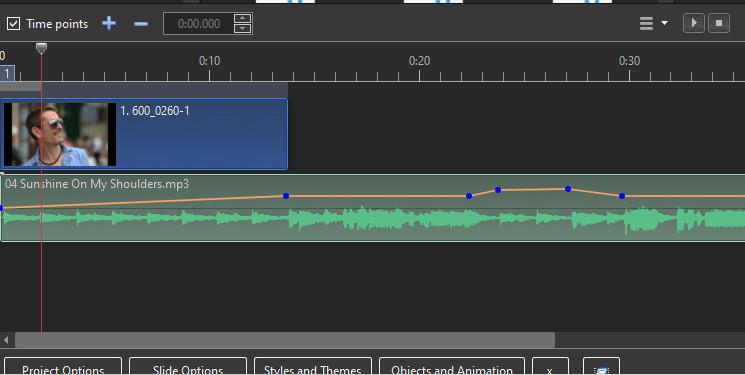Screen dimensions: 745x375
Task: Select the 04 Sunshine On My Shoulders.mp3 track
Action: pos(372,208)
